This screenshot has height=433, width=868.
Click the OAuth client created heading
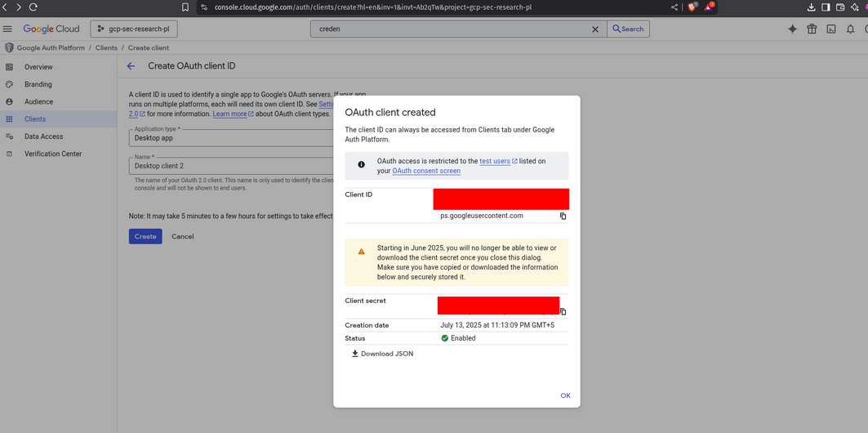(x=390, y=113)
